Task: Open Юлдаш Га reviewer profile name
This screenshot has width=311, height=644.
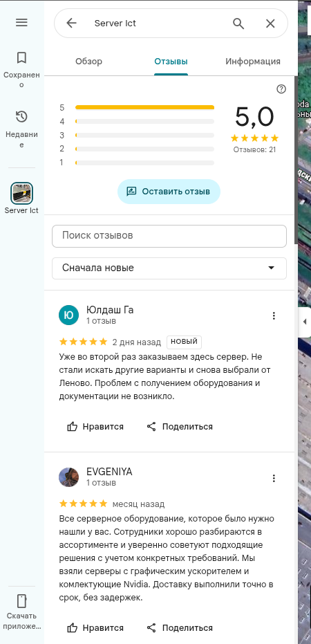Action: click(x=110, y=310)
